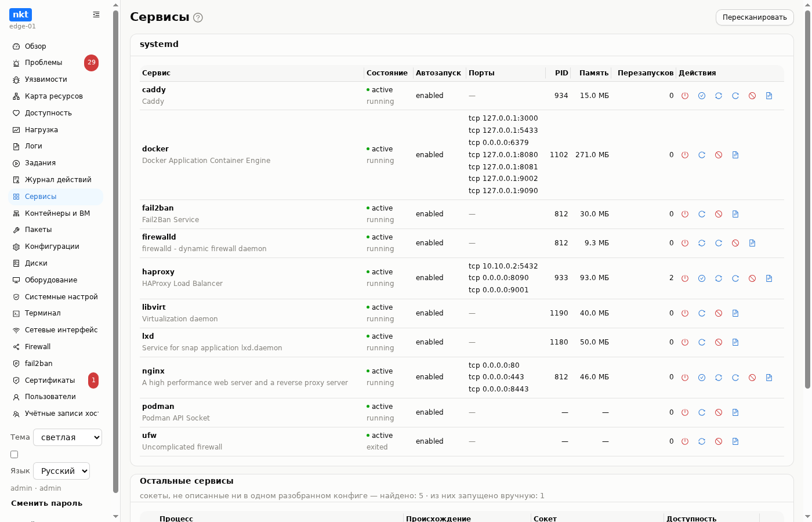Open podman logs document icon
Viewport: 812px width, 522px height.
click(x=735, y=412)
